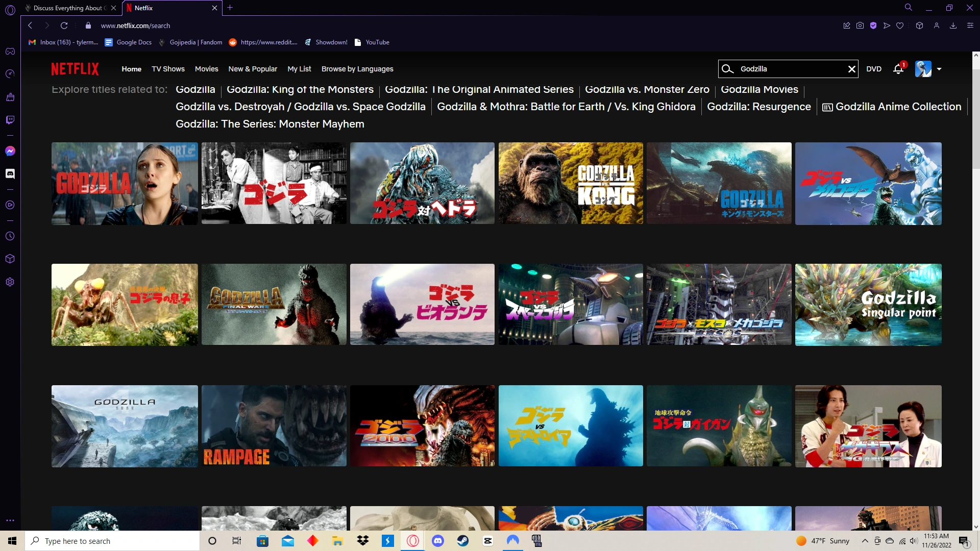Open a new browser tab
Image resolution: width=980 pixels, height=551 pixels.
230,8
